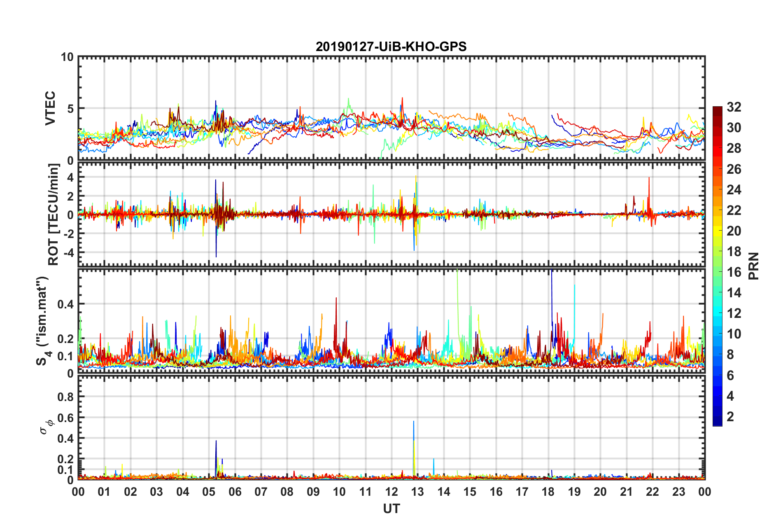783x532 pixels.
Task: Click UT axis tick label 03
Action: pyautogui.click(x=156, y=492)
